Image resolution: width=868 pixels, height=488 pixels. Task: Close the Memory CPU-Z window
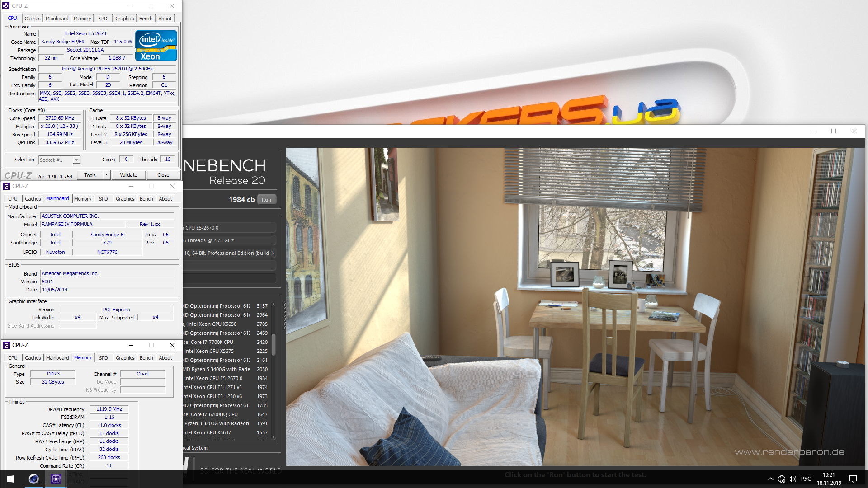tap(172, 345)
